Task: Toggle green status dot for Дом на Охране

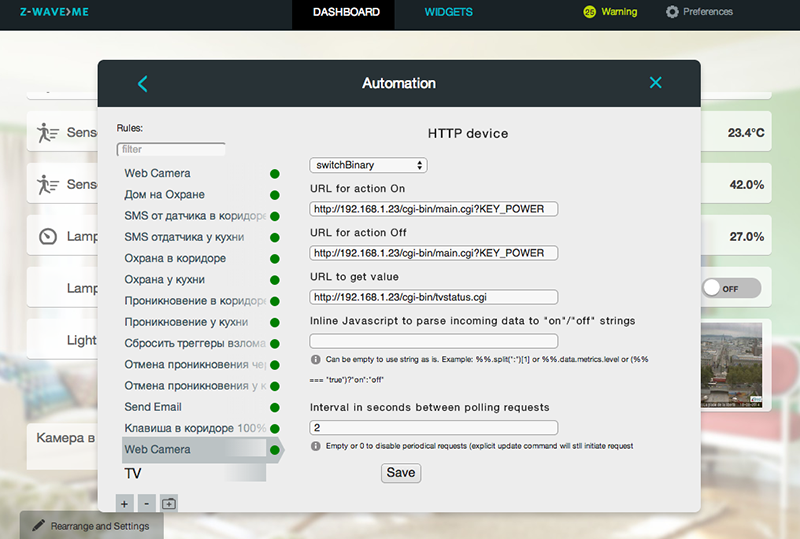Action: [x=274, y=195]
